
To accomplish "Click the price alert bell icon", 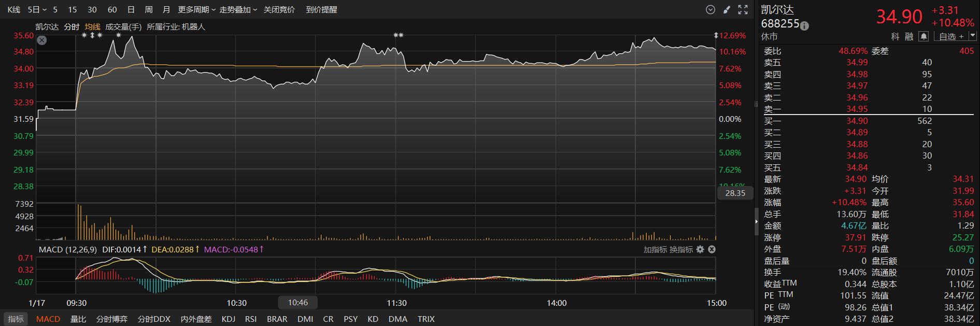I will (x=924, y=36).
